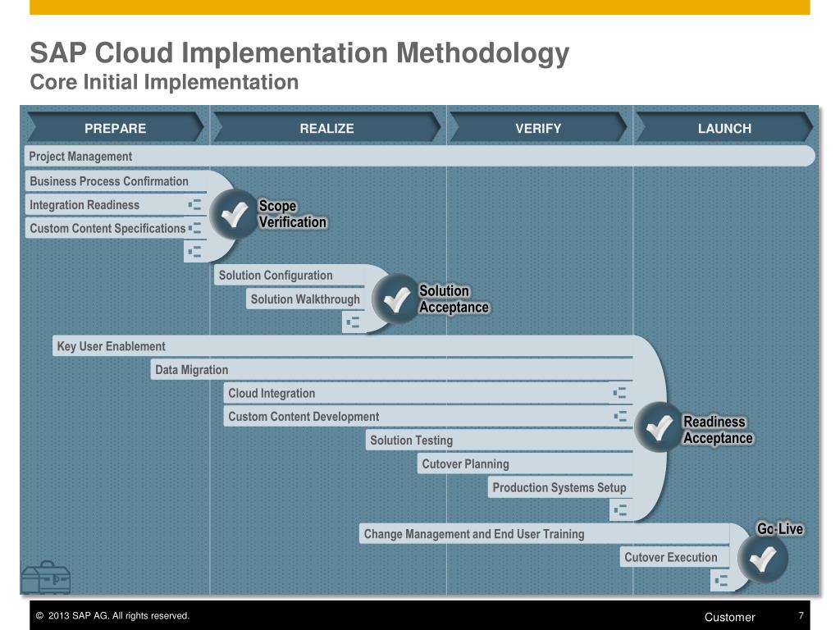840x630 pixels.
Task: Click the hierarchy icon below Production Systems Setup
Action: point(620,510)
